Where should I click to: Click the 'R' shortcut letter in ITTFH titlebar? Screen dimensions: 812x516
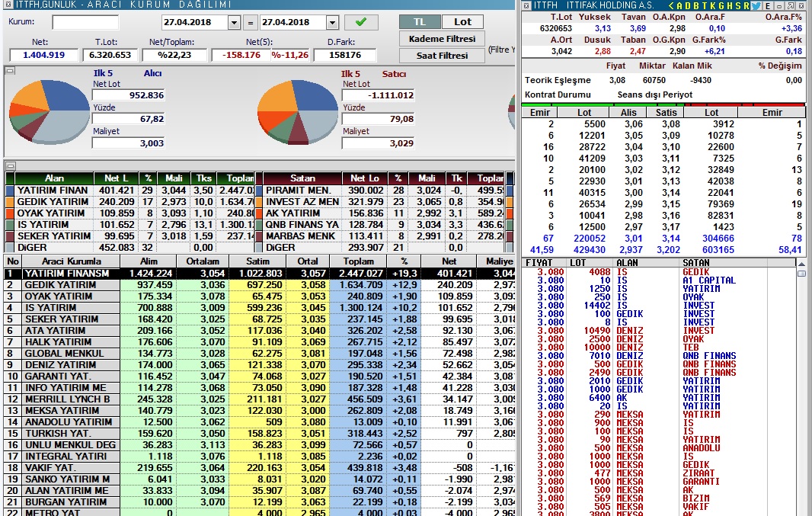point(746,5)
